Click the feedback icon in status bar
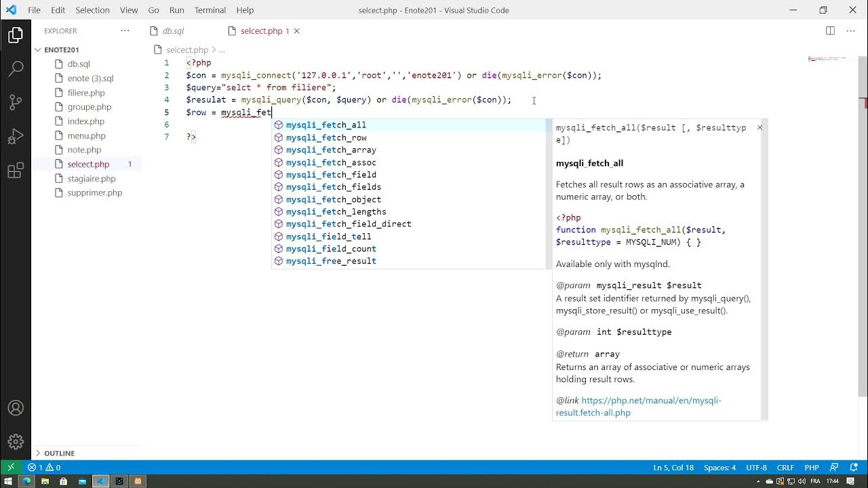868x488 pixels. tap(833, 467)
